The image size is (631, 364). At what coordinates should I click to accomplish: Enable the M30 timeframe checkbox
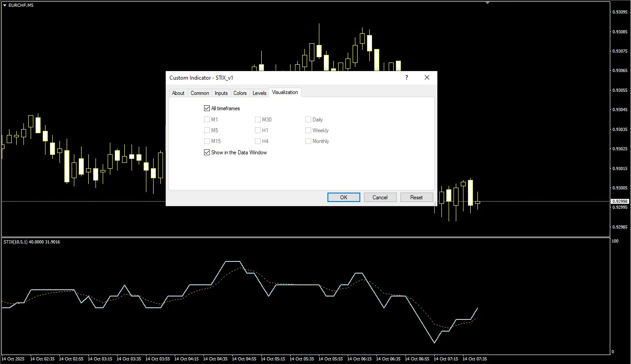258,120
